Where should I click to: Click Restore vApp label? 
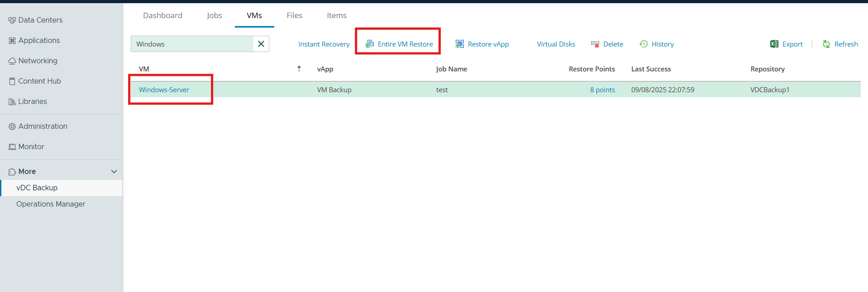(x=488, y=44)
